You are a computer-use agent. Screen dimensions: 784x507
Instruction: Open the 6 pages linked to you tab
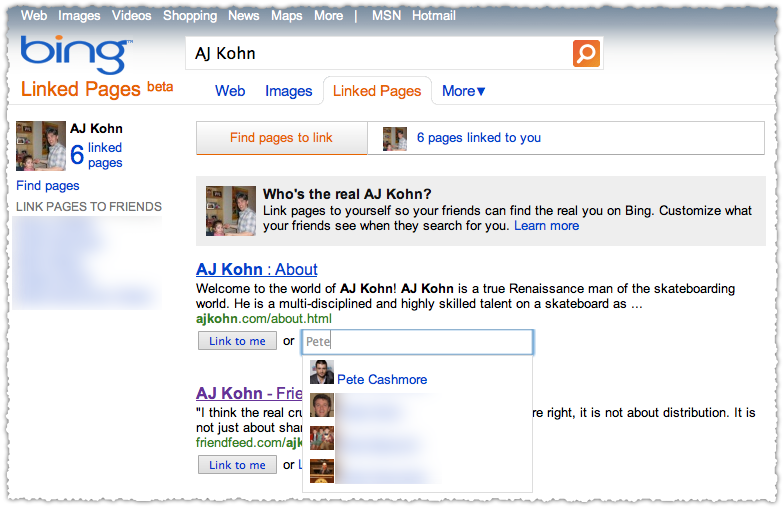pos(479,138)
